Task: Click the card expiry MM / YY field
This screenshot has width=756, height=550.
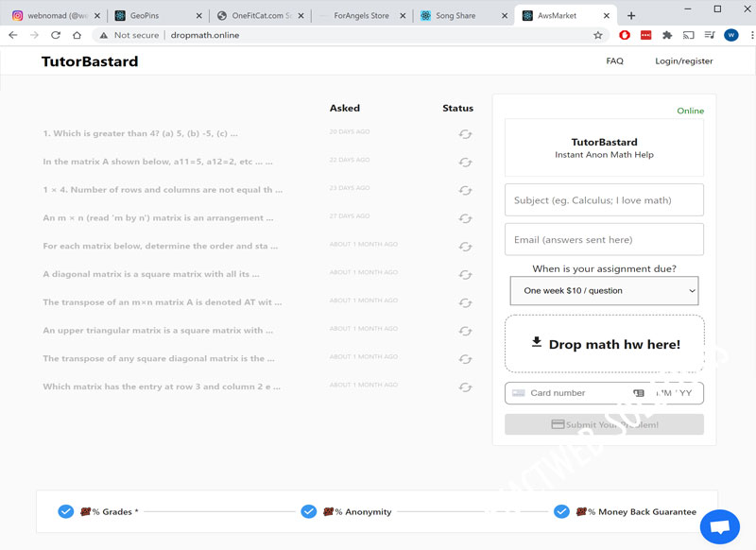Action: pyautogui.click(x=674, y=393)
